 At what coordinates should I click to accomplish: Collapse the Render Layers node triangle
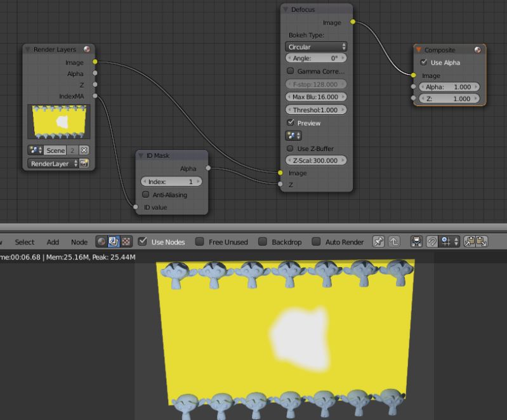tap(27, 49)
